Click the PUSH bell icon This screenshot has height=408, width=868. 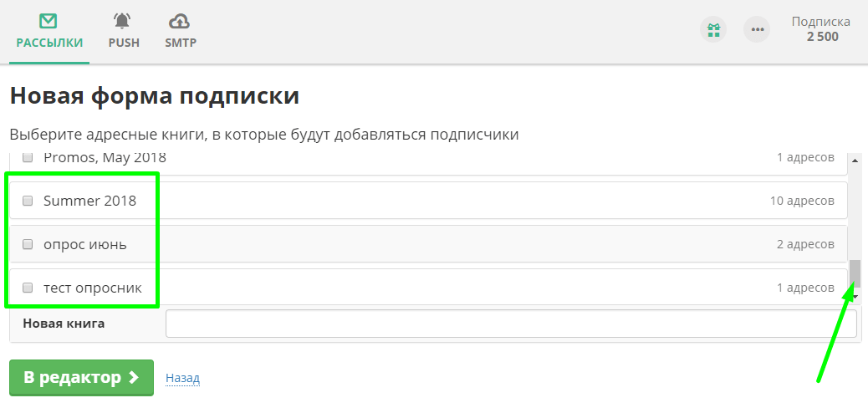(123, 22)
